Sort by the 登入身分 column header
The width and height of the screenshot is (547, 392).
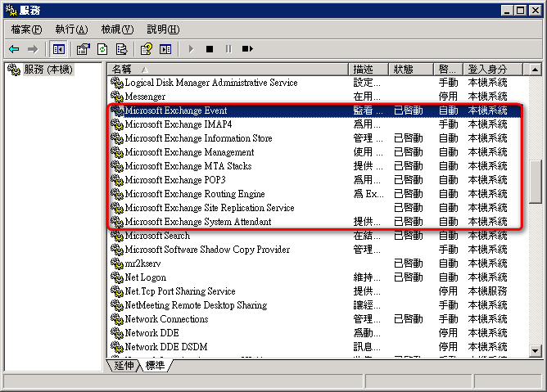coord(493,70)
